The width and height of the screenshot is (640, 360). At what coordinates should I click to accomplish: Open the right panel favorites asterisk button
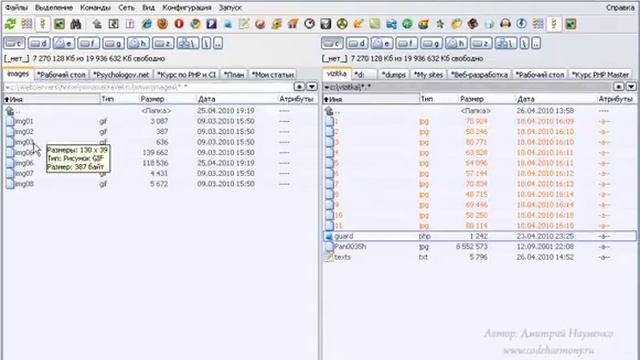619,87
